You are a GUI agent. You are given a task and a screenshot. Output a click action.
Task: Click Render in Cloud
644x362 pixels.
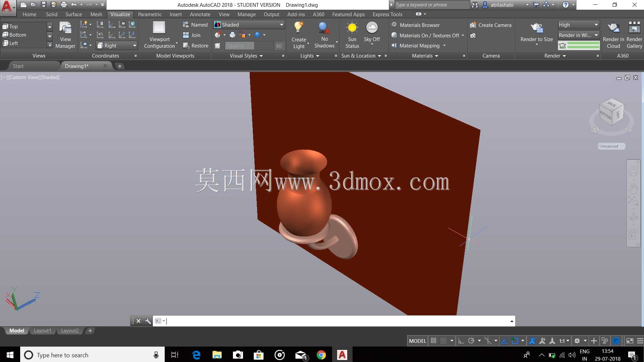613,35
